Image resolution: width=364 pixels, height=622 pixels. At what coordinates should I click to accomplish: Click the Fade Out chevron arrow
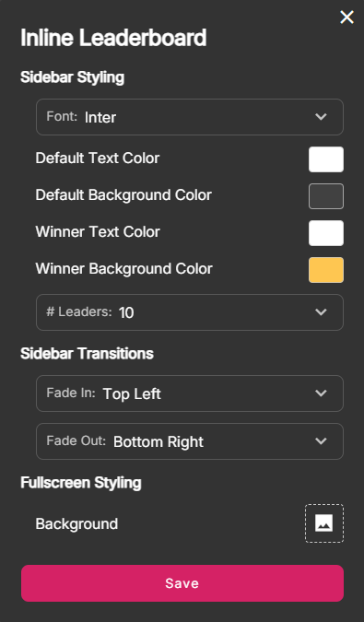(321, 441)
